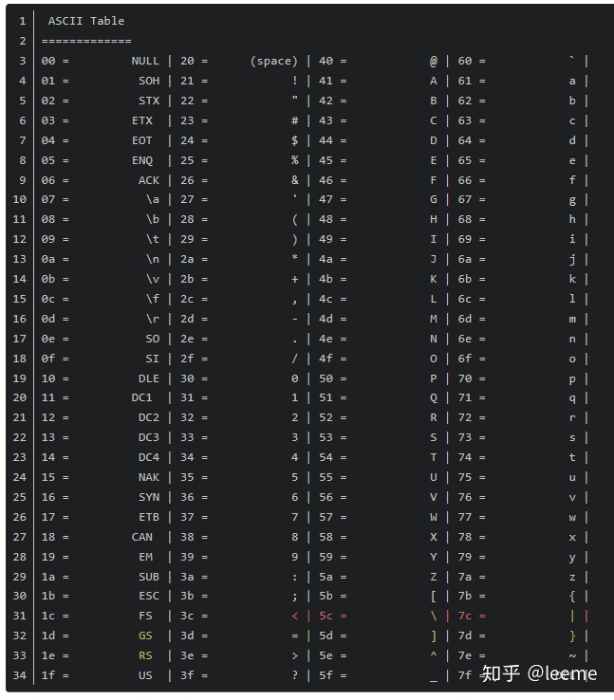Click the 'CAN' text in row 18
614x700 pixels.
pyautogui.click(x=142, y=537)
